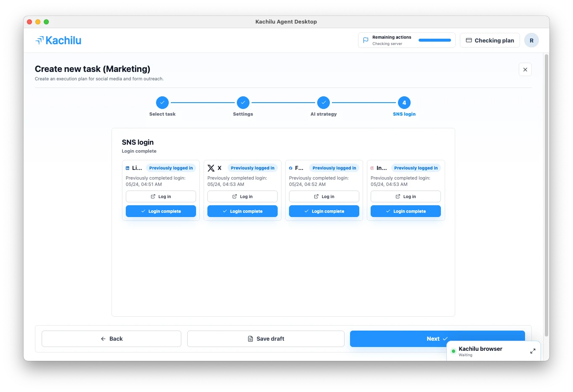Expand the Kachilu browser panel
Image resolution: width=573 pixels, height=392 pixels.
coord(533,351)
